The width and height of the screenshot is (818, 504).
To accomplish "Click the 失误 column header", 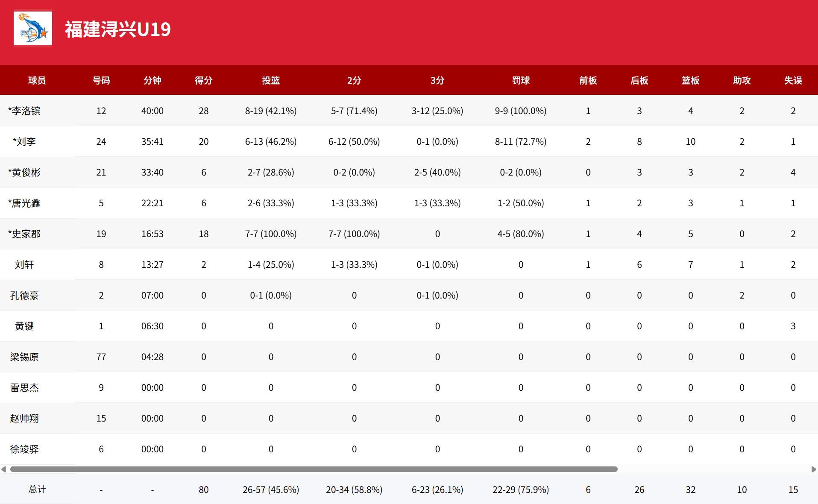I will [x=793, y=80].
